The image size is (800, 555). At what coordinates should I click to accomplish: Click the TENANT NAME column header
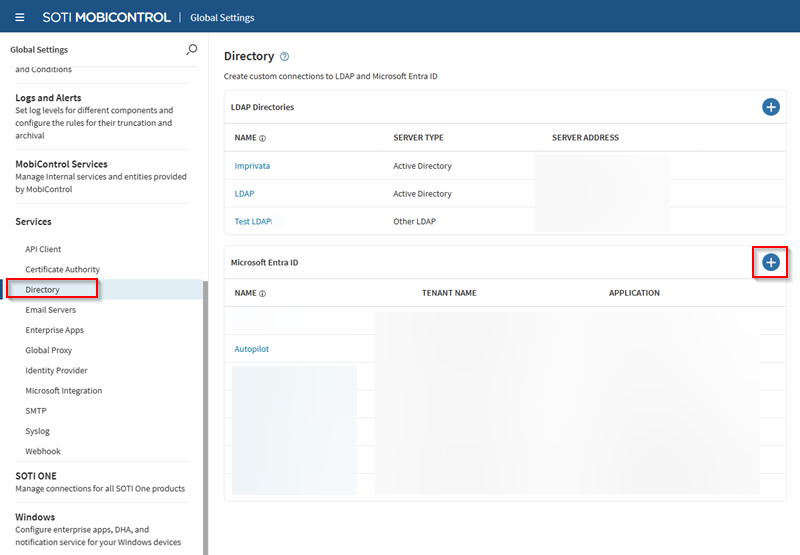(x=449, y=293)
